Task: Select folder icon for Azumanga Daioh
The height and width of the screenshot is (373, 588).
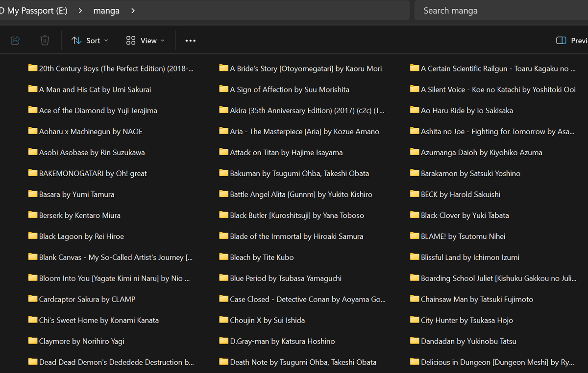Action: [415, 152]
